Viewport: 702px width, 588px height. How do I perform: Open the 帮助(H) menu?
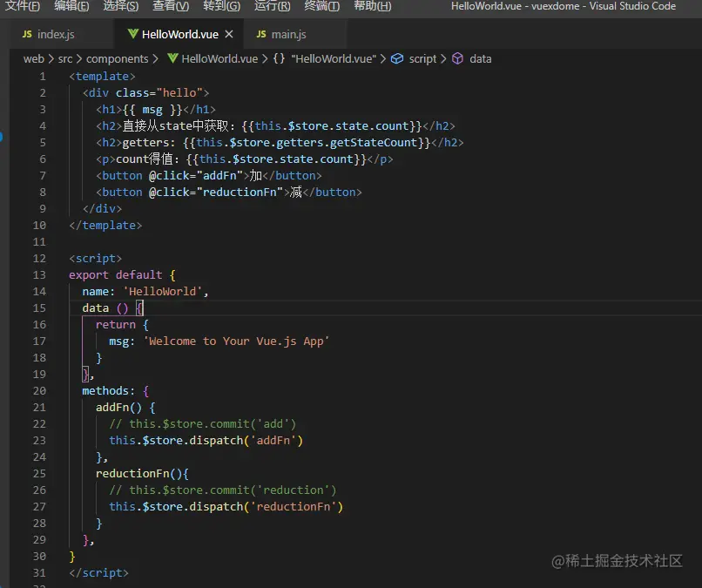373,6
